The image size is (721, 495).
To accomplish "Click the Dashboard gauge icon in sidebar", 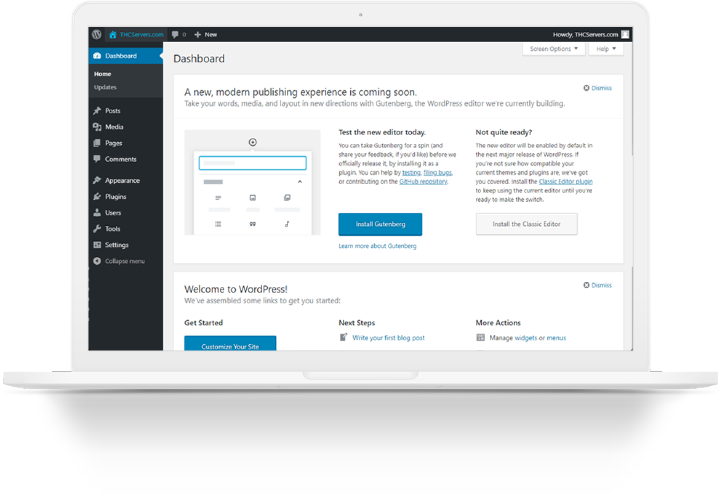I will point(97,56).
